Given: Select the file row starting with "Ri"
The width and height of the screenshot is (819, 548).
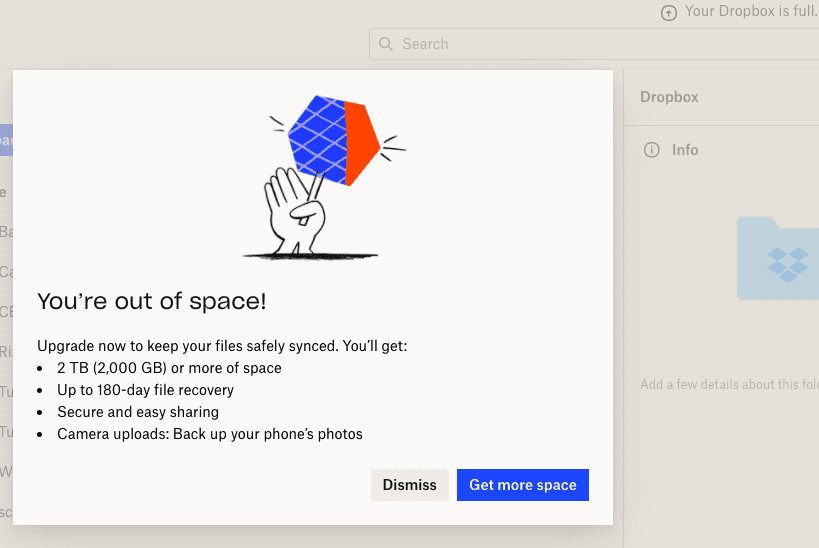Looking at the screenshot, I should tap(6, 352).
